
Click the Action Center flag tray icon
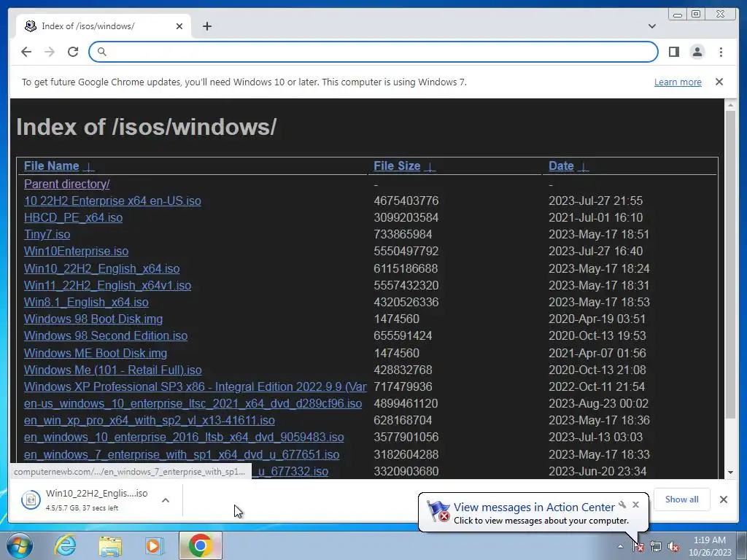(x=638, y=547)
